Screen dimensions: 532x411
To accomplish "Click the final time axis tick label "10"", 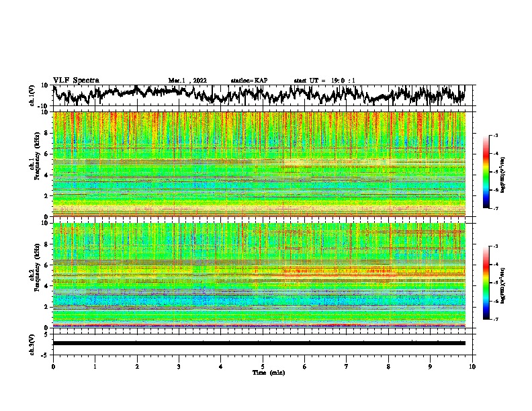I will coord(472,367).
